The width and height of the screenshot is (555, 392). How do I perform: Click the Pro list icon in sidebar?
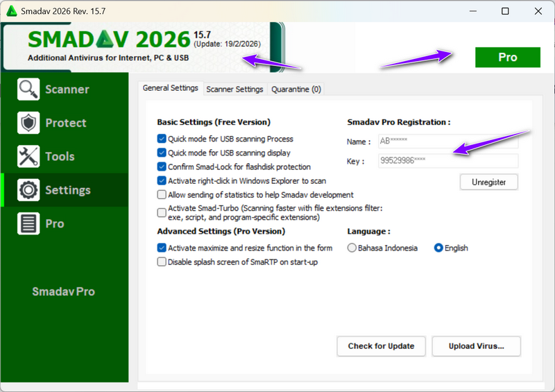[28, 223]
